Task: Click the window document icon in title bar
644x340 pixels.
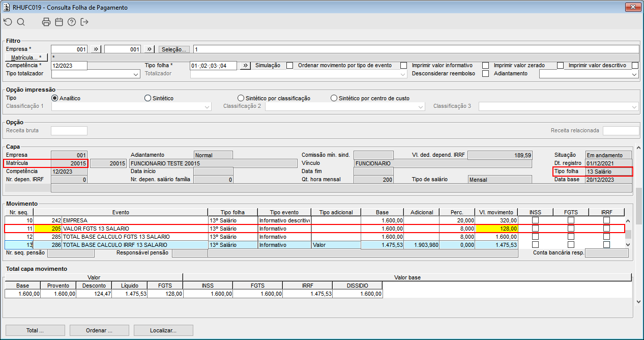Action: [7, 8]
